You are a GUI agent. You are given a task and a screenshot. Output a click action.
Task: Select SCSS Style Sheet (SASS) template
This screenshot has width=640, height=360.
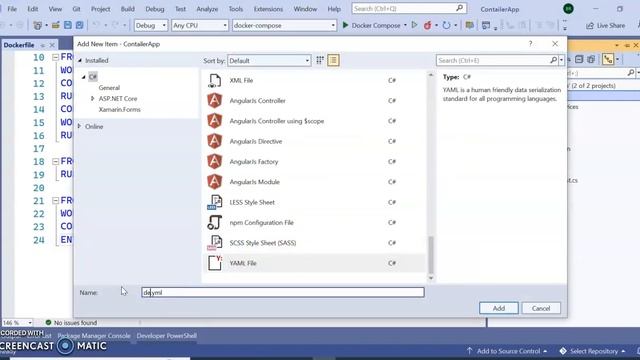coord(262,243)
